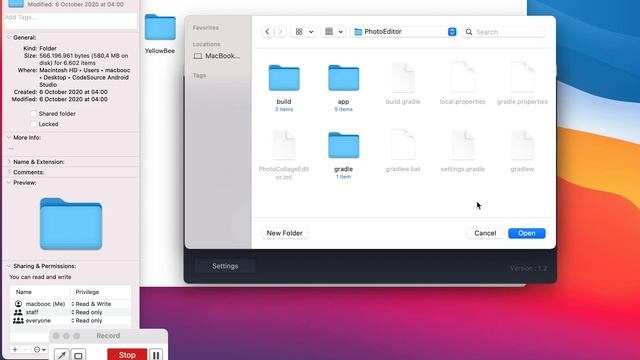Click the New Folder button
This screenshot has width=640, height=360.
[284, 233]
